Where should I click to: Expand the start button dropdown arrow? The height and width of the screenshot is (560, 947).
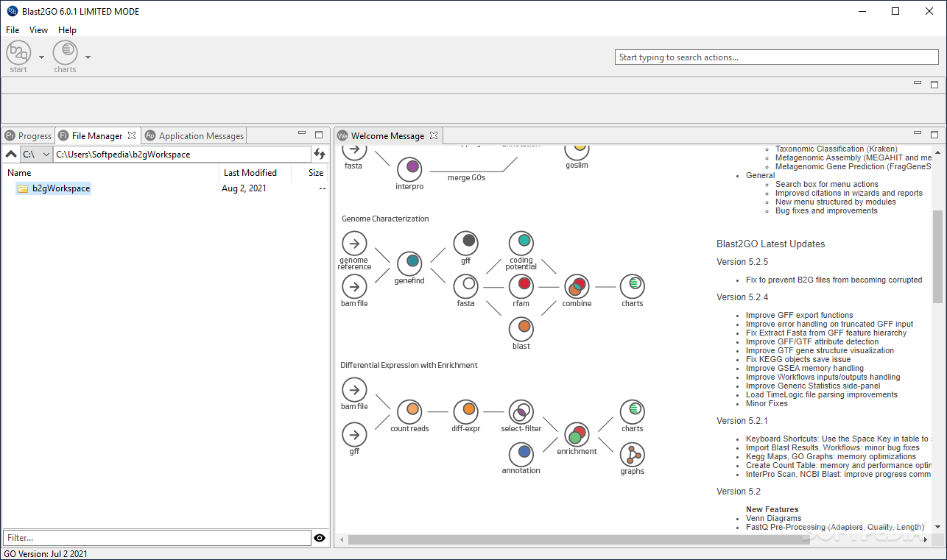[41, 57]
